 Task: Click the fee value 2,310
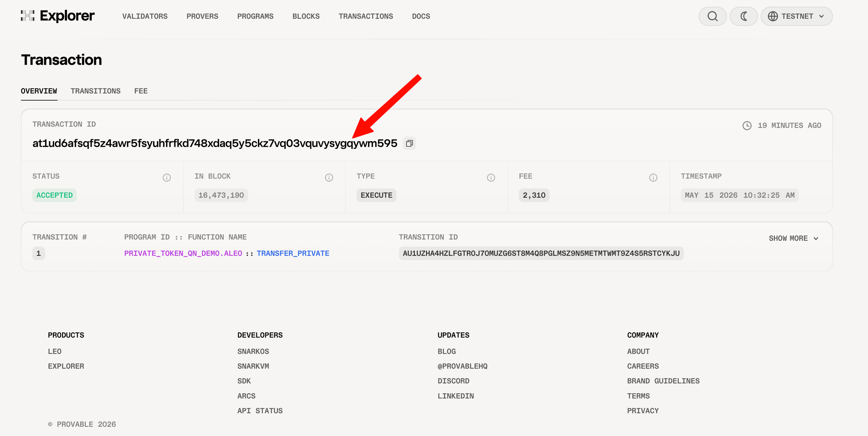click(534, 195)
